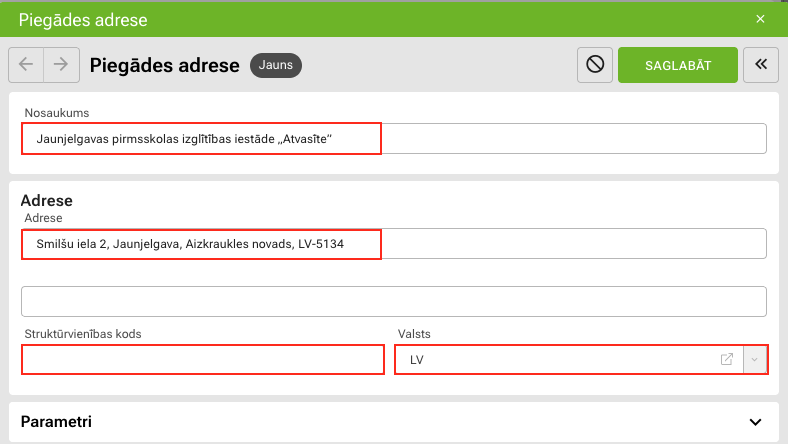Click the empty second address line field

(393, 302)
